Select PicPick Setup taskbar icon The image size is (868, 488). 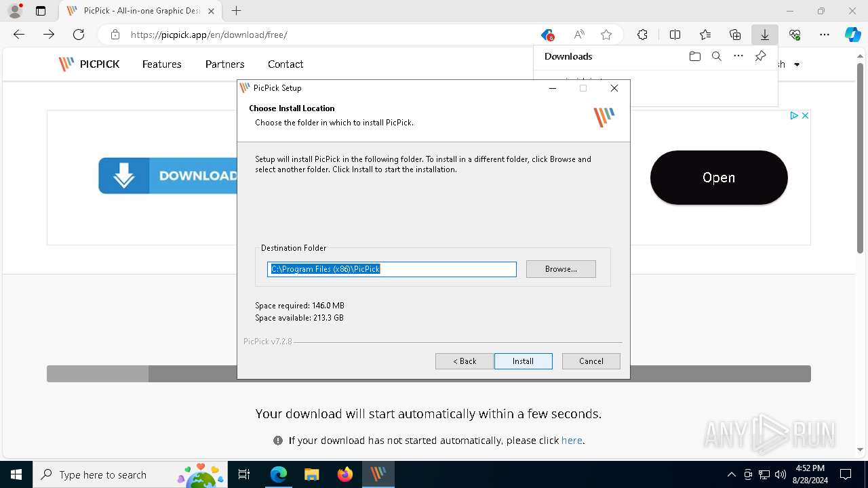tap(378, 474)
